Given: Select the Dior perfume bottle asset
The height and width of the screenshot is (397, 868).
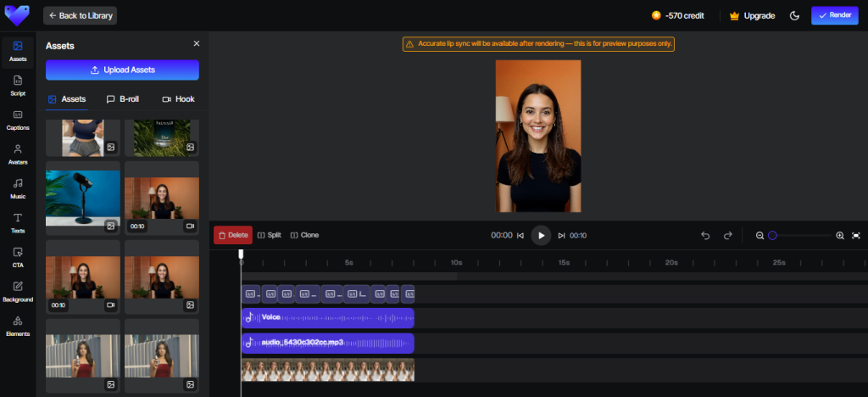Looking at the screenshot, I should (162, 138).
